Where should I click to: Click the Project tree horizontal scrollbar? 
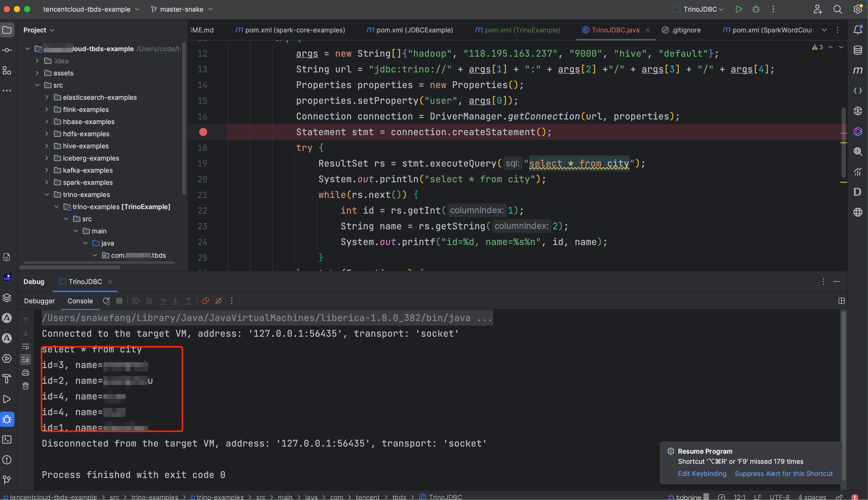coord(70,267)
